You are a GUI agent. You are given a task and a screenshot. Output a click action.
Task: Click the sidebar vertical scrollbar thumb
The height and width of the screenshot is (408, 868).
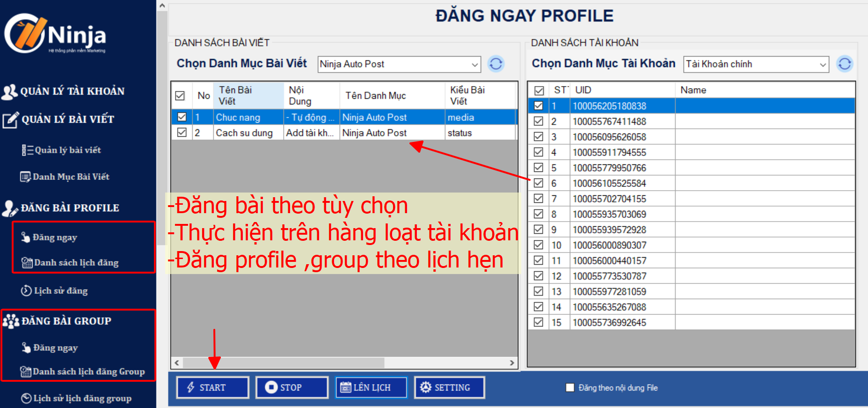point(162,127)
